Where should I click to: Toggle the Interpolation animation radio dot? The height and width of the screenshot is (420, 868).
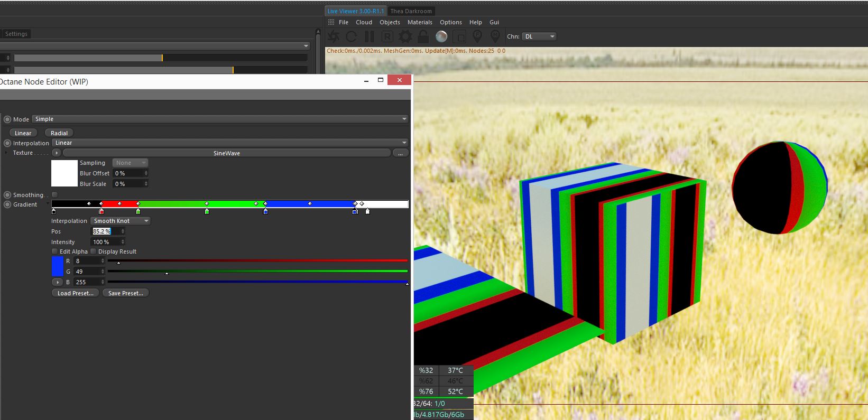7,143
